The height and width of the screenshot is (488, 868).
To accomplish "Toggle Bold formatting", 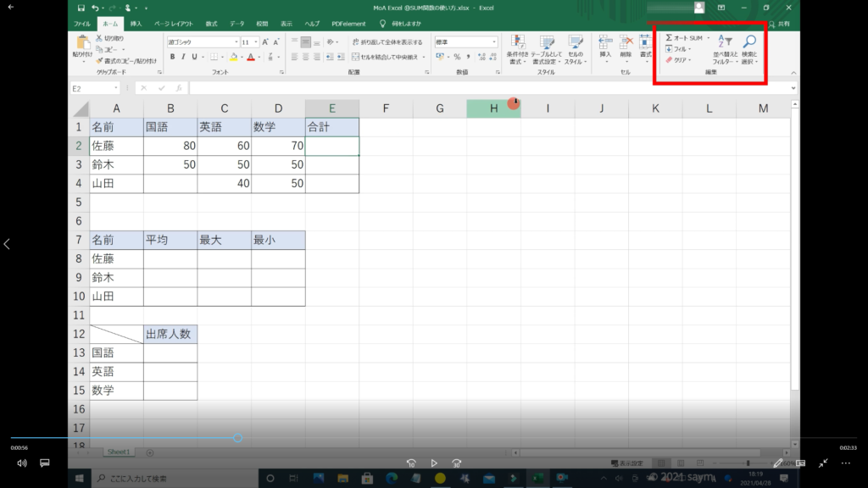I will (x=172, y=57).
